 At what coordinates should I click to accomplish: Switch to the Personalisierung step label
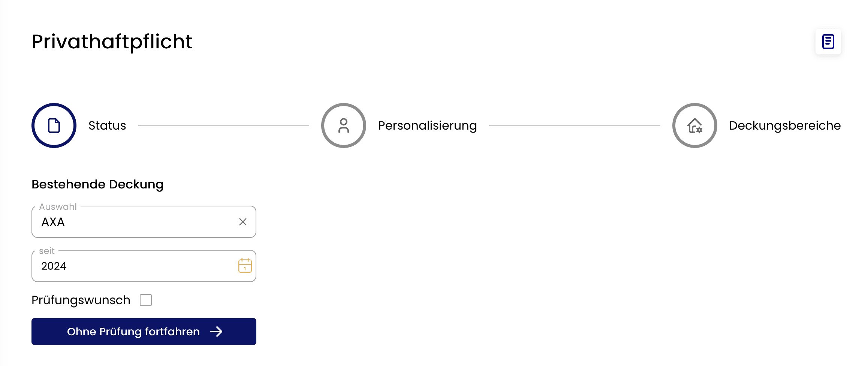(x=427, y=125)
